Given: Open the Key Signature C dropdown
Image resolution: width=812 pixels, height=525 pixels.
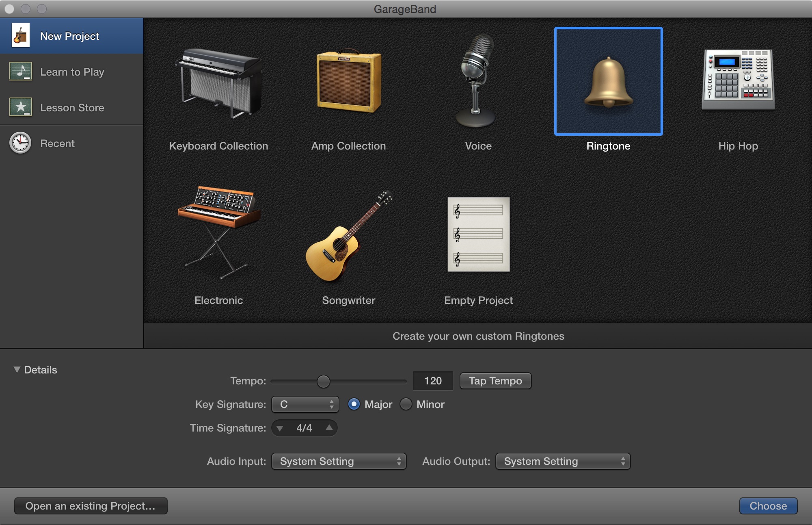Looking at the screenshot, I should (305, 404).
